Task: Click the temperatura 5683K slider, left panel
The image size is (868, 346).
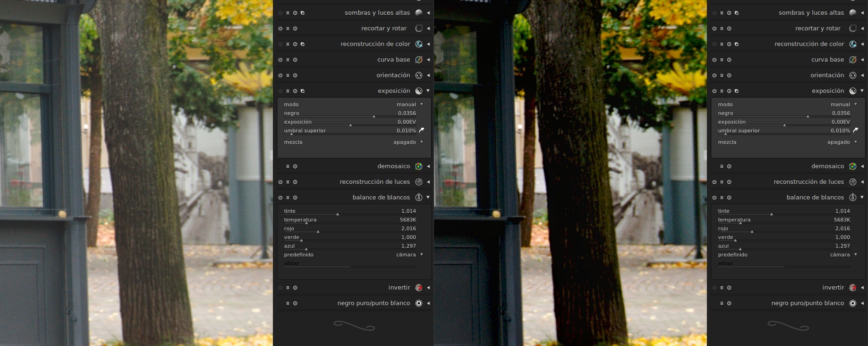Action: (x=350, y=220)
